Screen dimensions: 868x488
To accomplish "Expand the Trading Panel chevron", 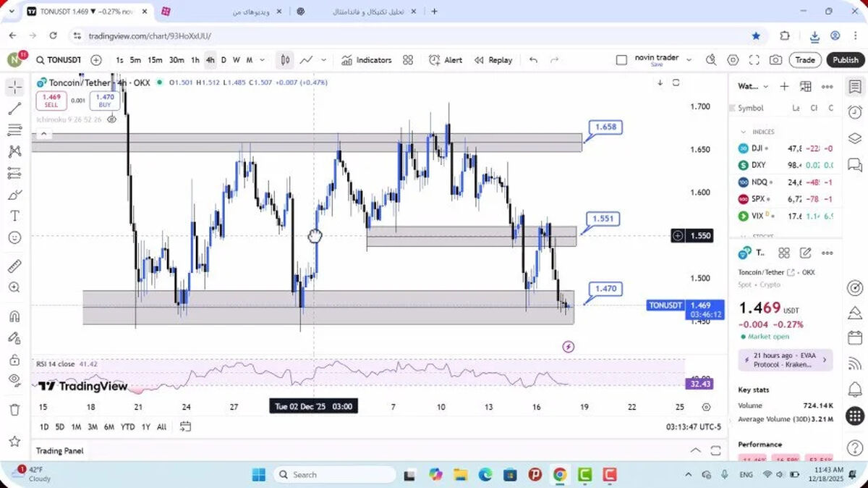I will [696, 450].
